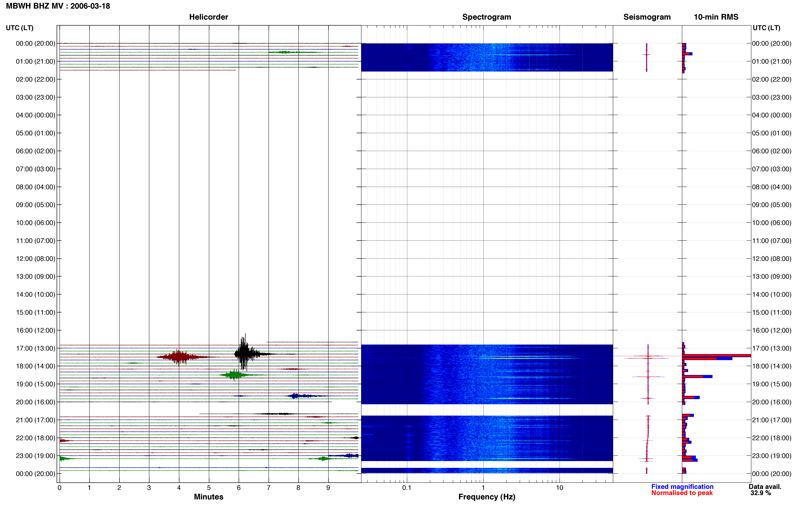This screenshot has height=508, width=812.
Task: Click the '32.9 %' data availability value
Action: 761,493
